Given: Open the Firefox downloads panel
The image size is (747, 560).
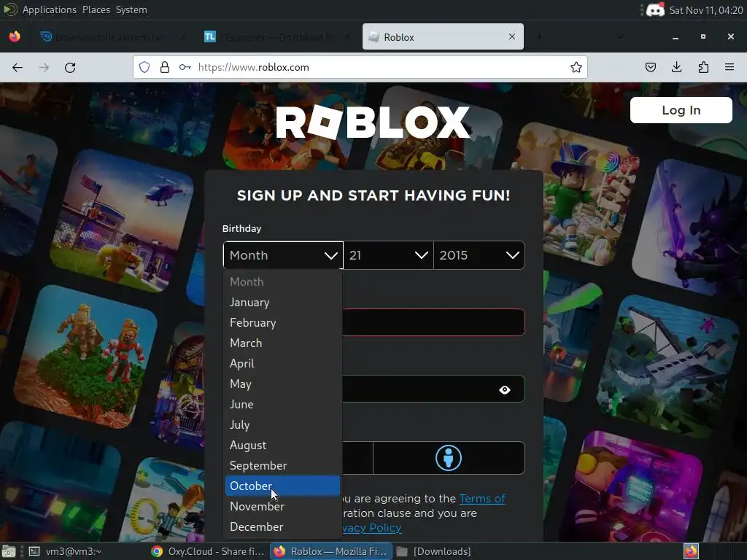Looking at the screenshot, I should [x=676, y=68].
